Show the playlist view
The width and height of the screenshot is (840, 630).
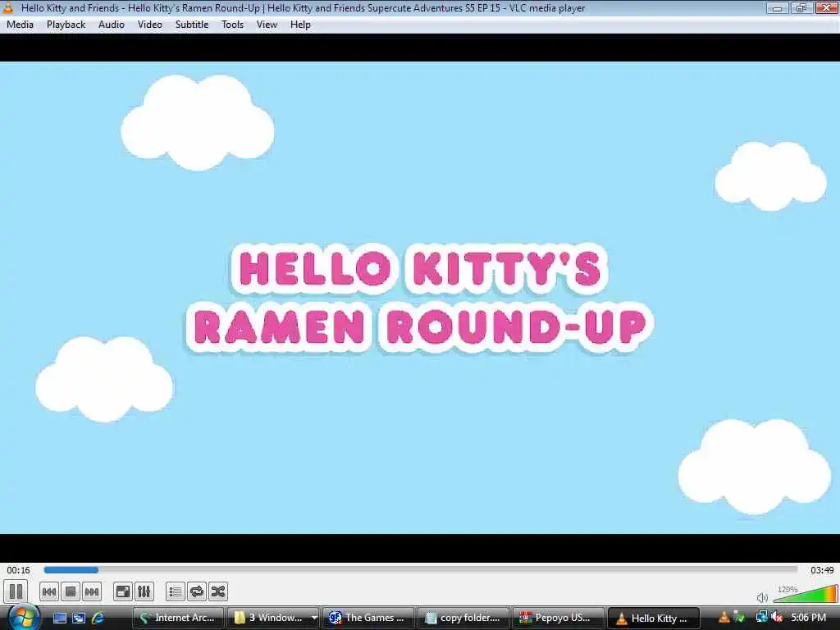point(176,591)
